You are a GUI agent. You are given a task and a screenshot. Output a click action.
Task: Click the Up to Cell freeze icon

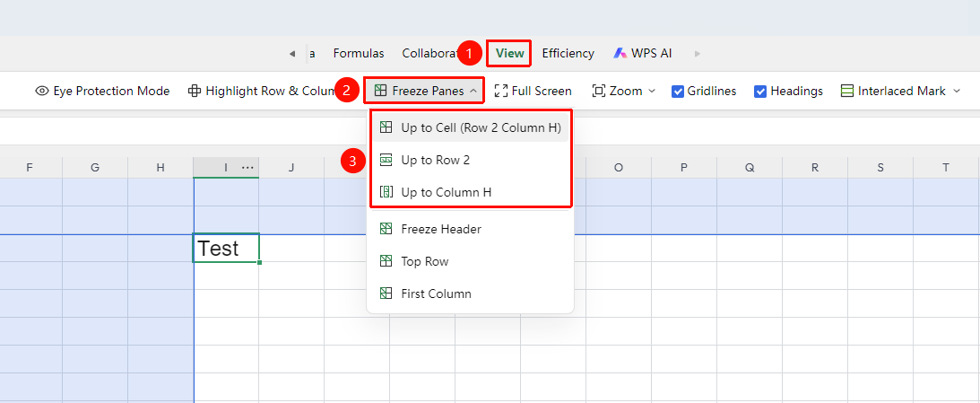pos(386,127)
